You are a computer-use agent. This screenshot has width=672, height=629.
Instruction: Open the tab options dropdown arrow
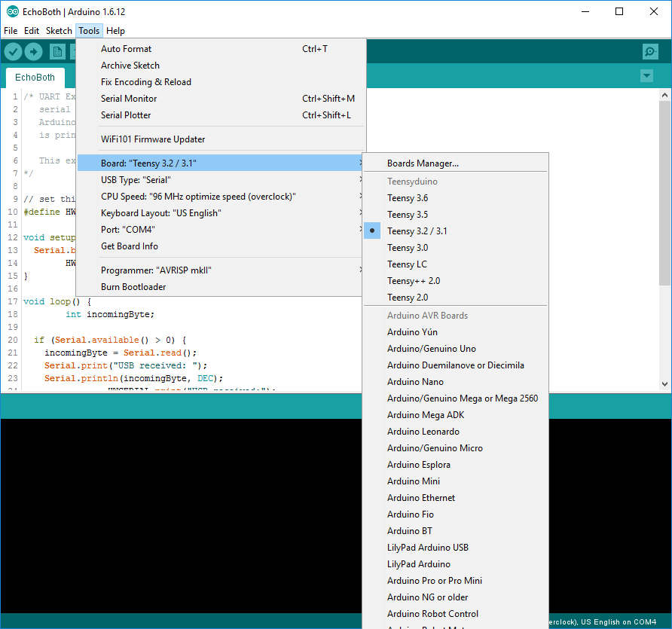click(x=646, y=76)
